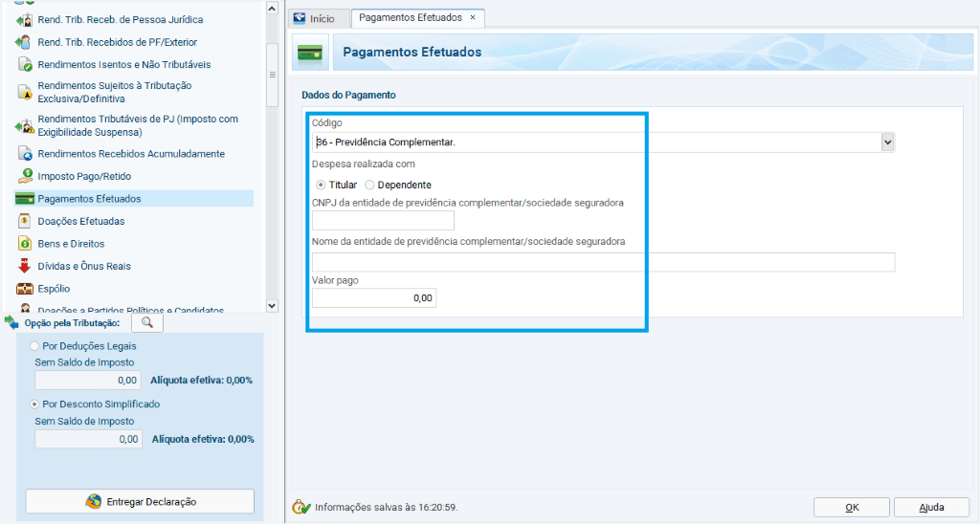Click the magnifier next to Opção pela Tributação
Image resolution: width=980 pixels, height=524 pixels.
point(146,323)
